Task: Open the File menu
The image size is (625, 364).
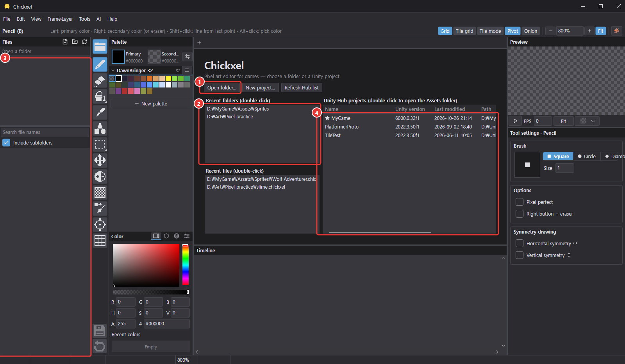Action: (x=7, y=19)
